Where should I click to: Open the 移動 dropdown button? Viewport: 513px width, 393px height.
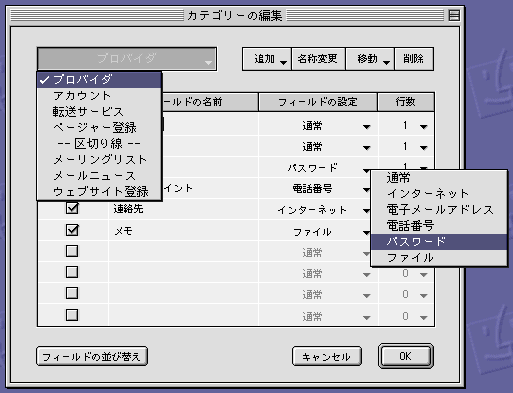pyautogui.click(x=370, y=59)
